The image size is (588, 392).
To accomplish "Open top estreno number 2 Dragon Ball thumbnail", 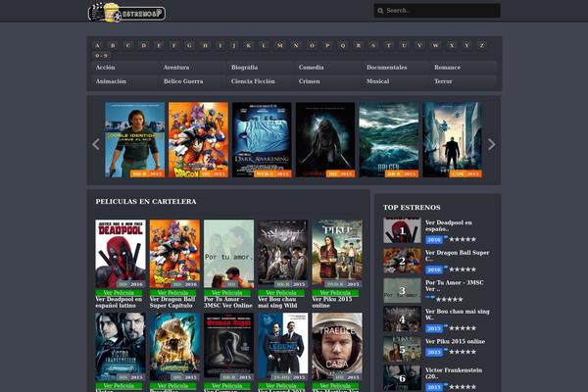I will pos(402,261).
